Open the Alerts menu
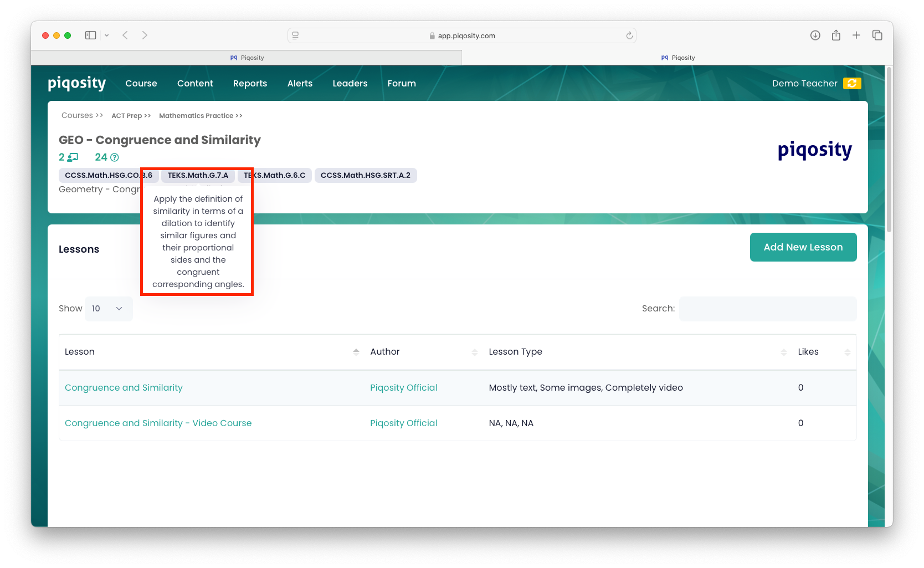Image resolution: width=924 pixels, height=568 pixels. tap(300, 83)
